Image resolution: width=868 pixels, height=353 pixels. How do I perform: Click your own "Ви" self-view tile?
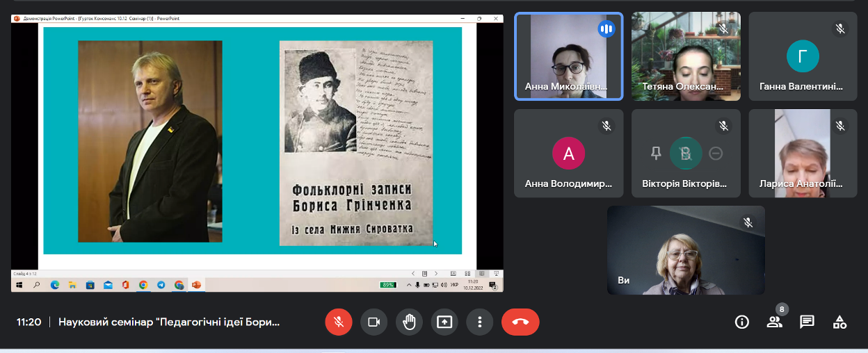point(685,250)
